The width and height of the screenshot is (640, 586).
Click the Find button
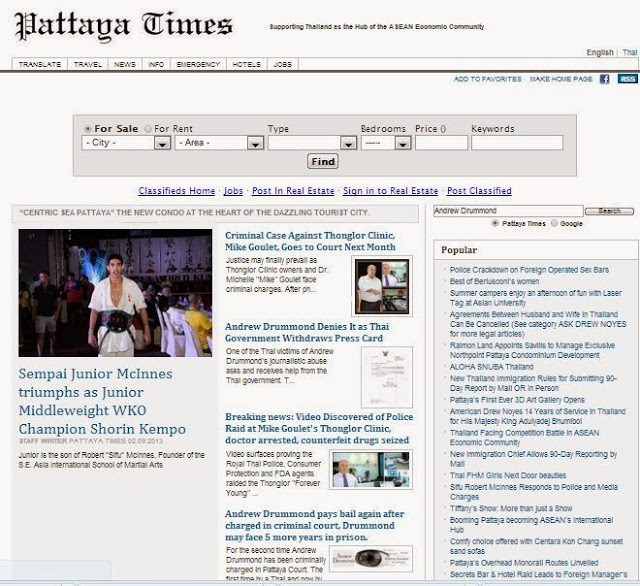(323, 162)
